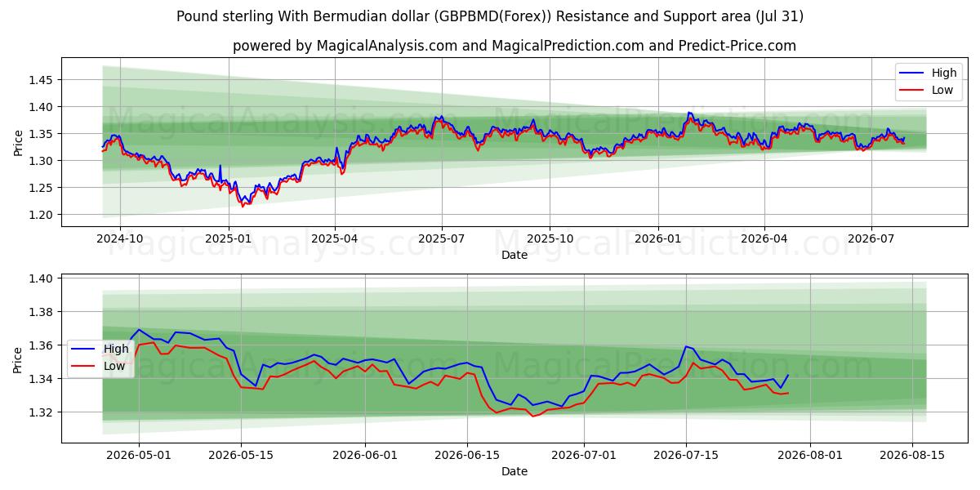Image resolution: width=980 pixels, height=490 pixels.
Task: Click the '1.36' y-axis tick in bottom chart
Action: click(x=42, y=345)
